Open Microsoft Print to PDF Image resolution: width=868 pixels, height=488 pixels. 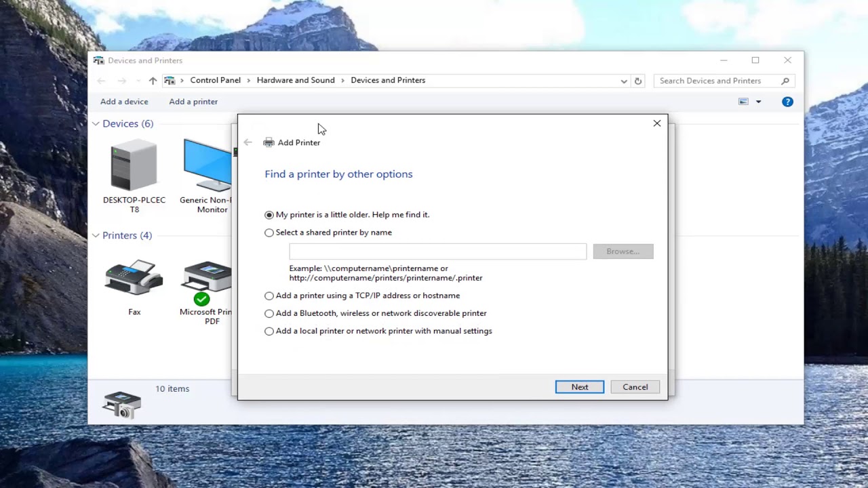pos(205,278)
